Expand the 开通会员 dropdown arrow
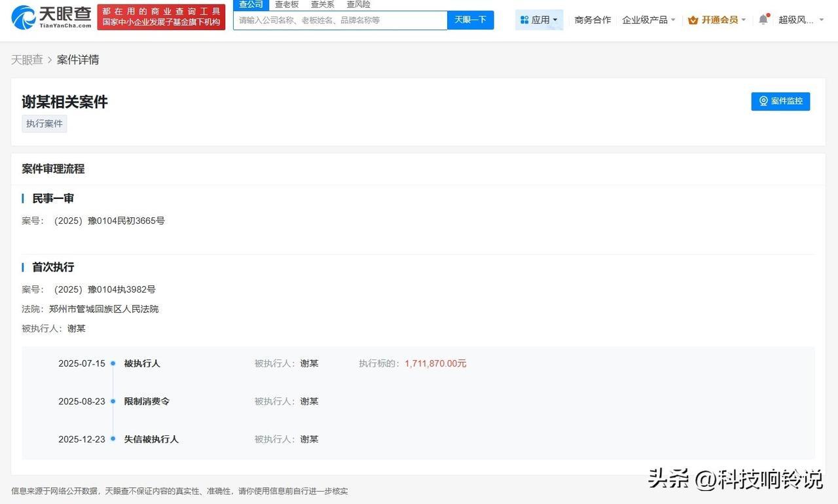Image resolution: width=838 pixels, height=504 pixels. (743, 20)
